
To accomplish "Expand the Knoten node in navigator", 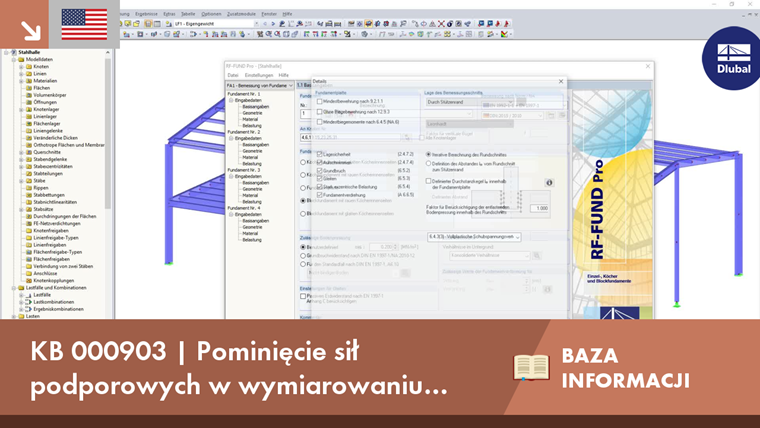I will (x=21, y=66).
